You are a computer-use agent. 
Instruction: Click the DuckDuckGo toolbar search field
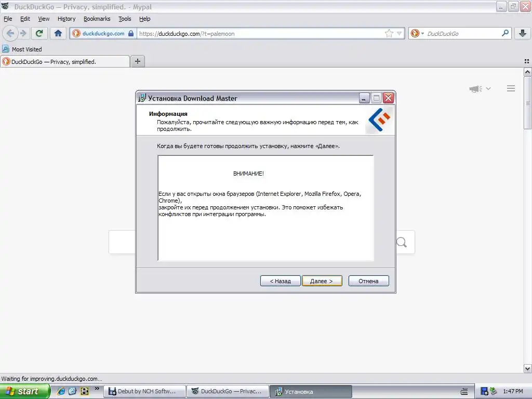(463, 34)
